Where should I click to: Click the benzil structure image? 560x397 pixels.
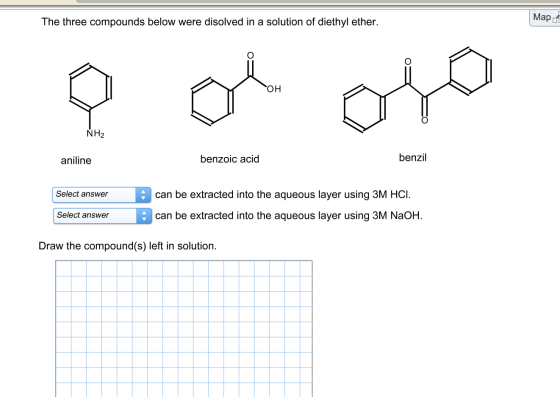tap(417, 89)
